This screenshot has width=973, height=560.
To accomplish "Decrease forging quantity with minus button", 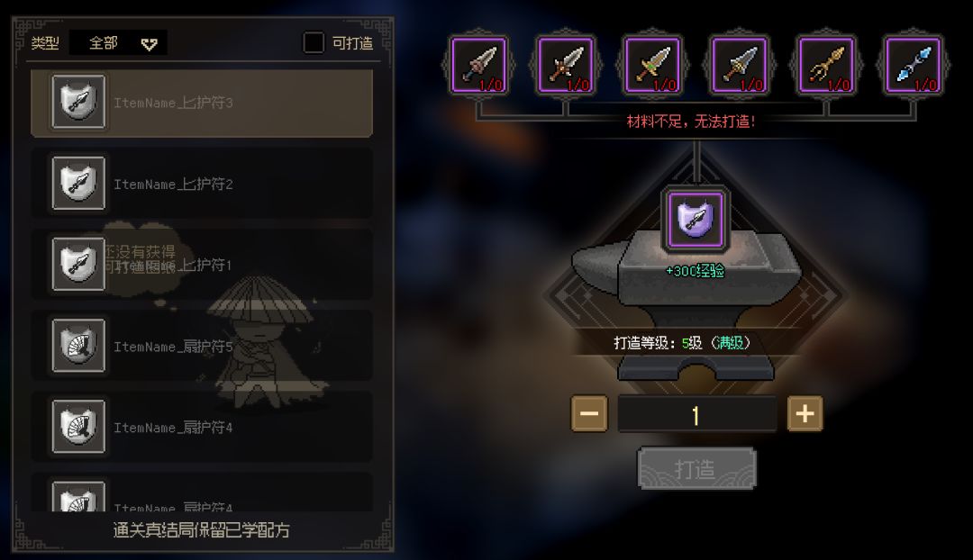I will click(x=589, y=413).
